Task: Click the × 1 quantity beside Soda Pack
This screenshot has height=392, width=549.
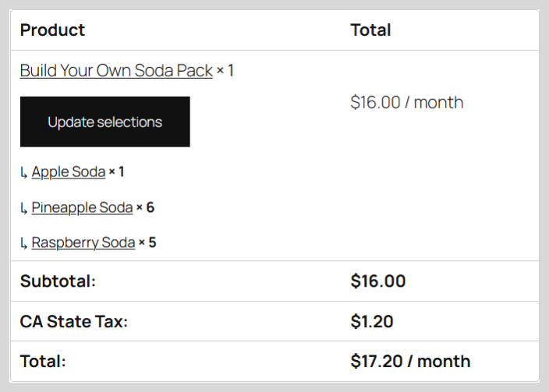Action: coord(225,71)
